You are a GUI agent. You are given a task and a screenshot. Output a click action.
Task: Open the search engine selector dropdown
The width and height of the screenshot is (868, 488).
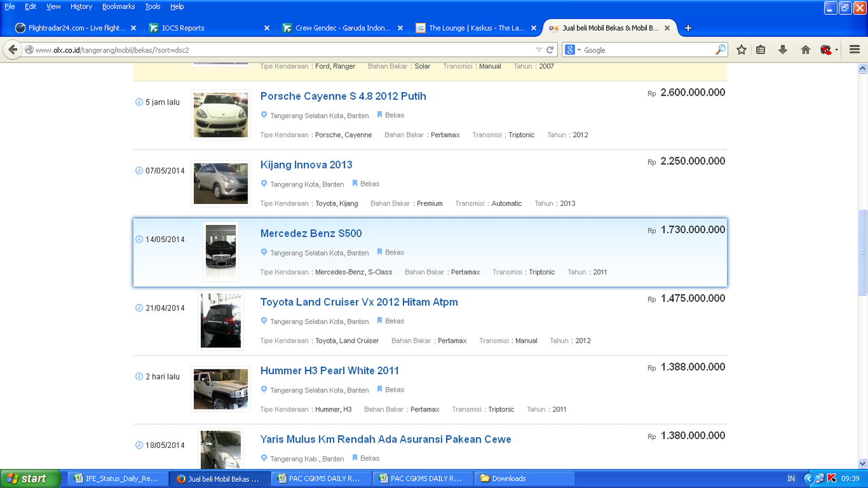tap(573, 49)
